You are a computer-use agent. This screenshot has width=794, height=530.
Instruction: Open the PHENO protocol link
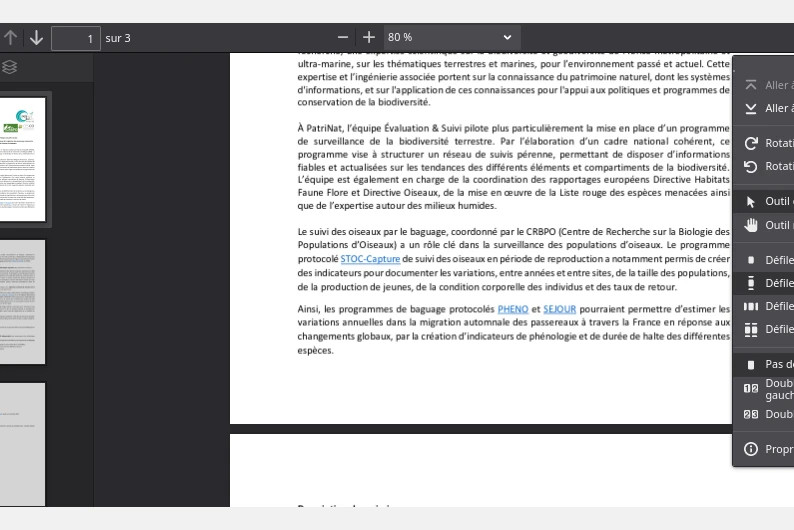[x=513, y=309]
